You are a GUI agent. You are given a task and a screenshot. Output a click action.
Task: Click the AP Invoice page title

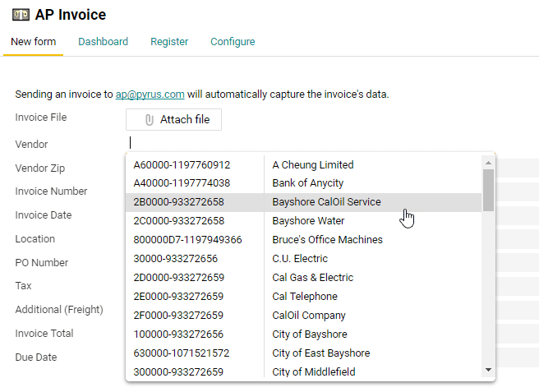[71, 15]
